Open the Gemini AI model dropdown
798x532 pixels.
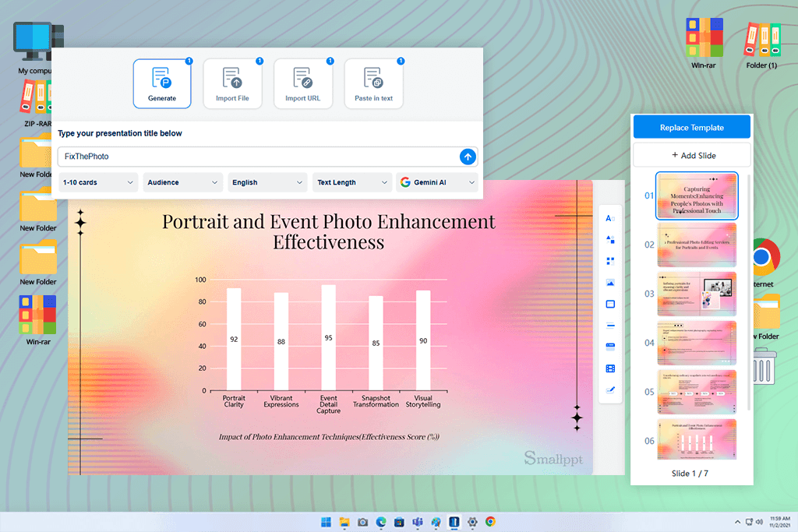tap(437, 182)
